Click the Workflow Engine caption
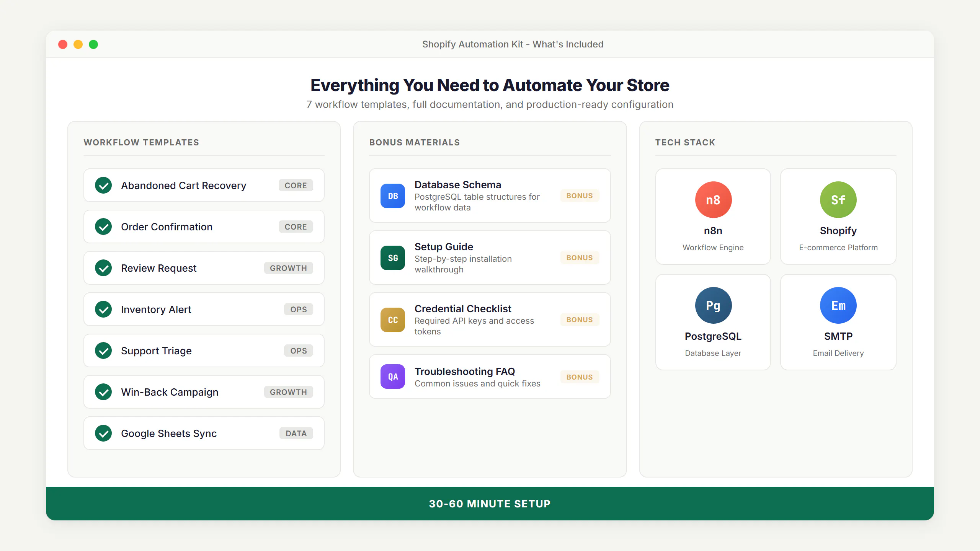 [713, 248]
